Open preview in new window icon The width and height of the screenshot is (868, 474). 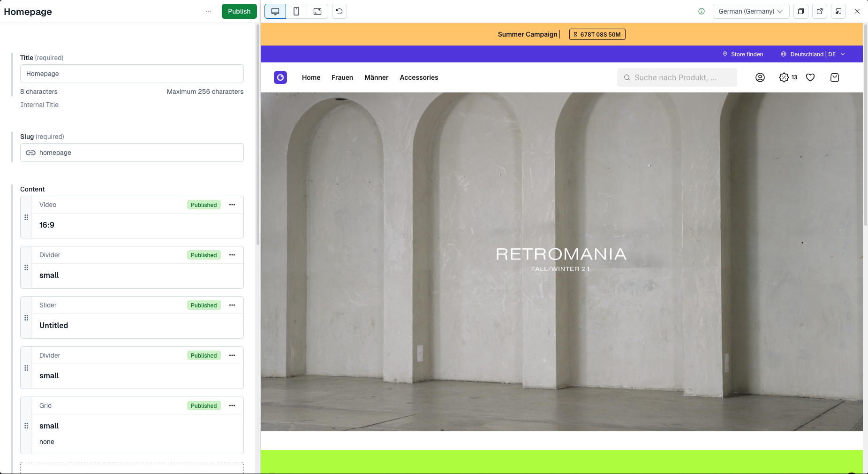tap(820, 11)
